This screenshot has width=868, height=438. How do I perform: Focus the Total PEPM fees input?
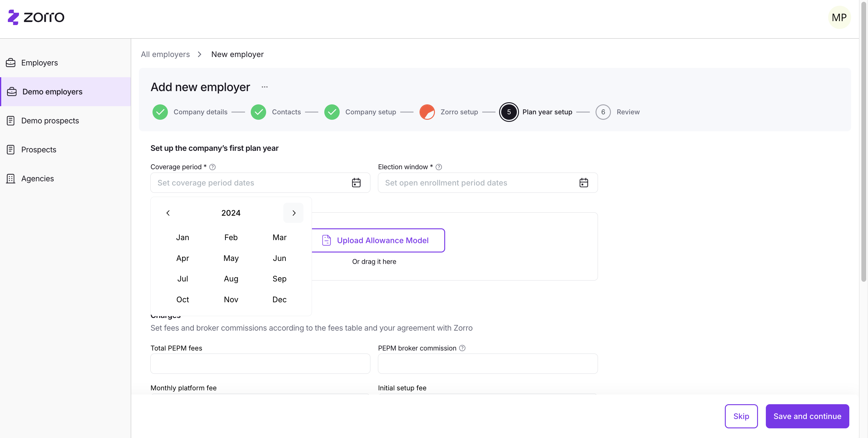coord(260,363)
